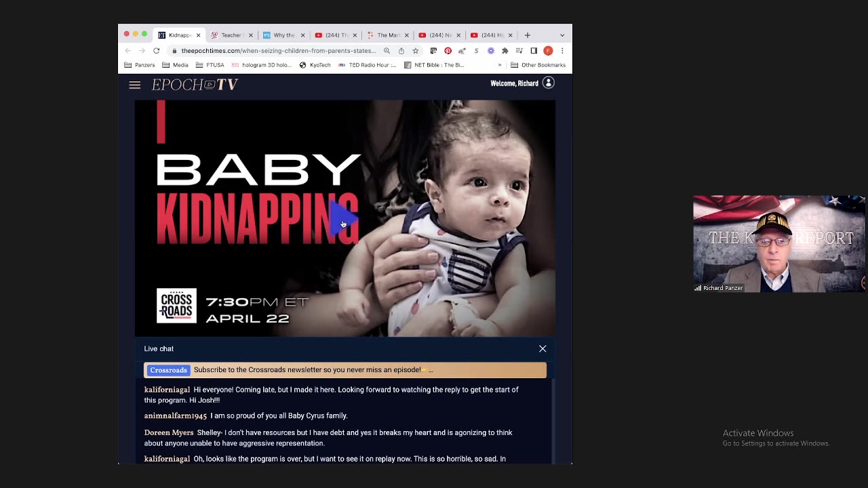Open the NET Bible bookmark
The width and height of the screenshot is (868, 488).
coord(434,65)
